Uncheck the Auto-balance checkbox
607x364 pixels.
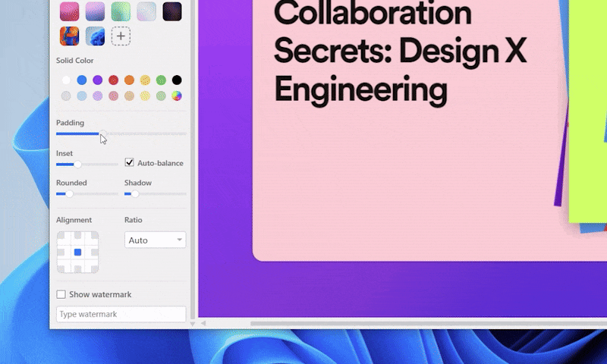(130, 163)
